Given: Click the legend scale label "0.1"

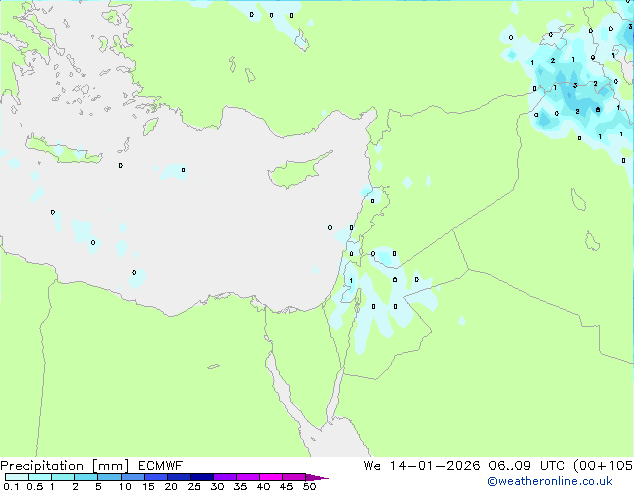Looking at the screenshot, I should point(11,486).
